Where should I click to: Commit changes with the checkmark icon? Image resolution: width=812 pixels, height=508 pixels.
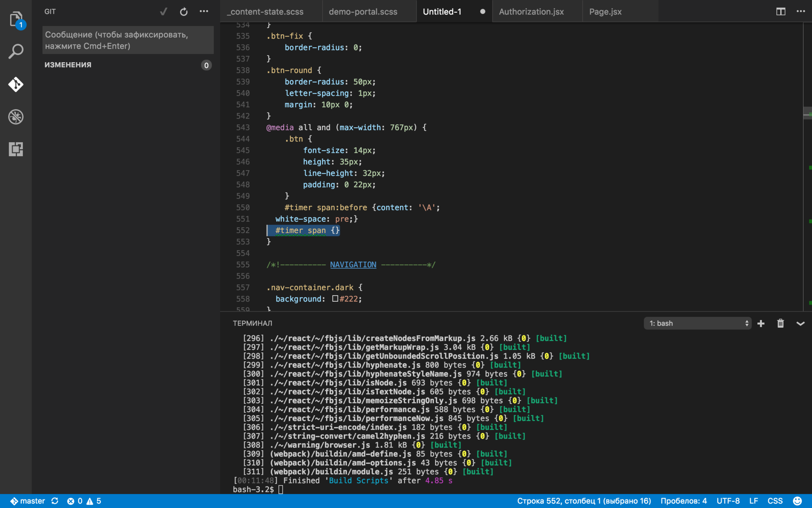(164, 12)
